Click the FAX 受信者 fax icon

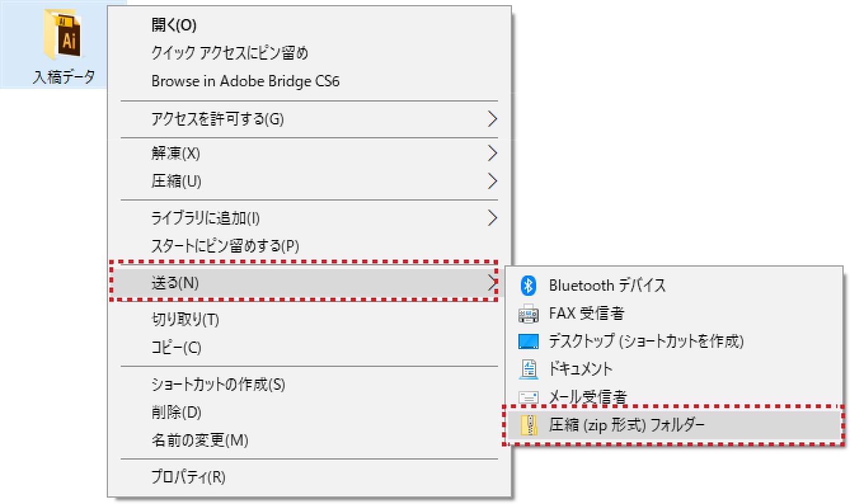point(529,314)
